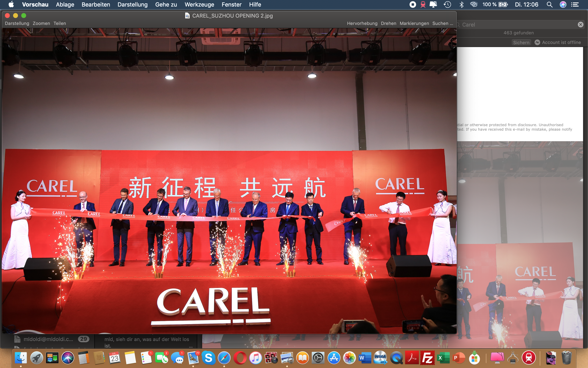Rotate the image with Drehen
This screenshot has height=368, width=588.
pos(389,23)
